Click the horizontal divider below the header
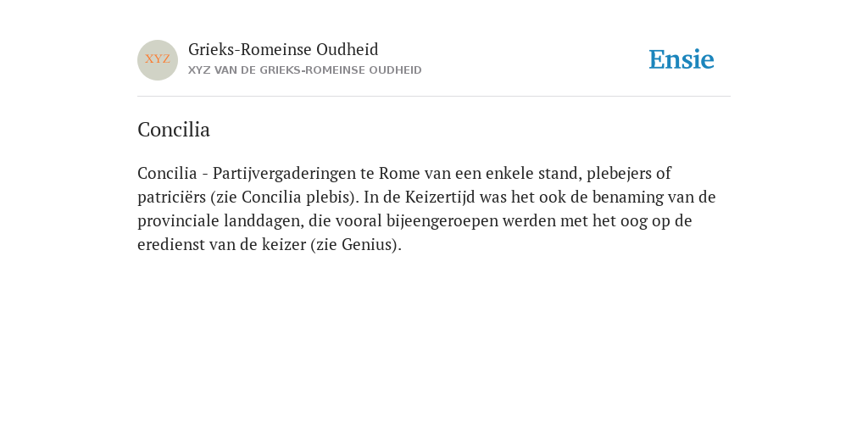868x434 pixels. point(434,97)
